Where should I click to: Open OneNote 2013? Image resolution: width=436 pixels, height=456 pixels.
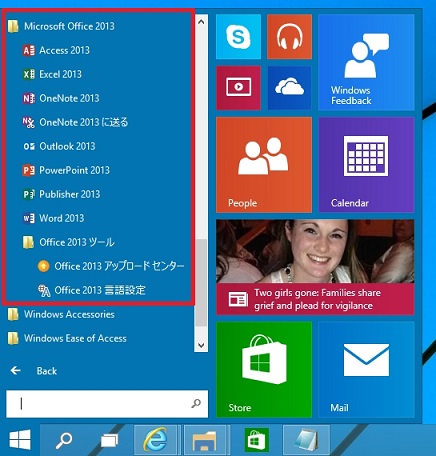[x=61, y=98]
